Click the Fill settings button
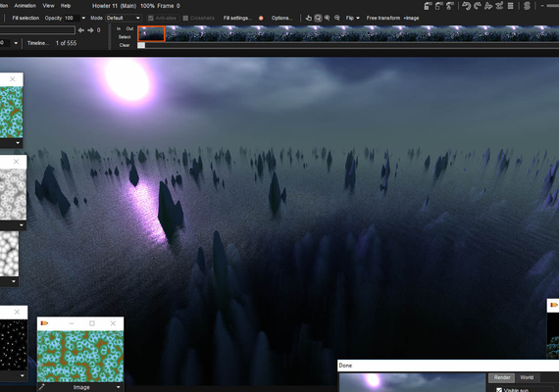 pos(237,18)
